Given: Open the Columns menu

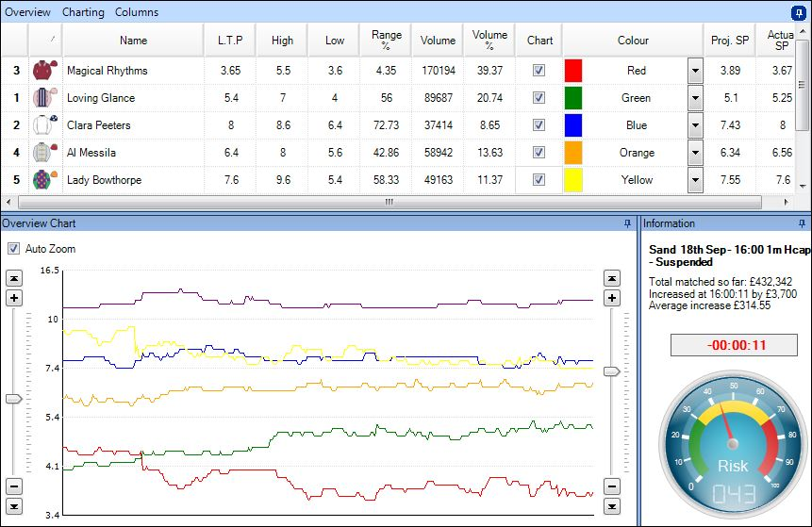Looking at the screenshot, I should (x=137, y=12).
